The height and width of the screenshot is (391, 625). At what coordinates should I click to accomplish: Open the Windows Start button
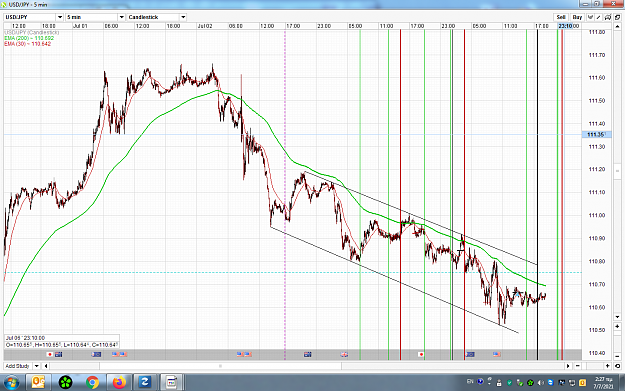tap(11, 383)
